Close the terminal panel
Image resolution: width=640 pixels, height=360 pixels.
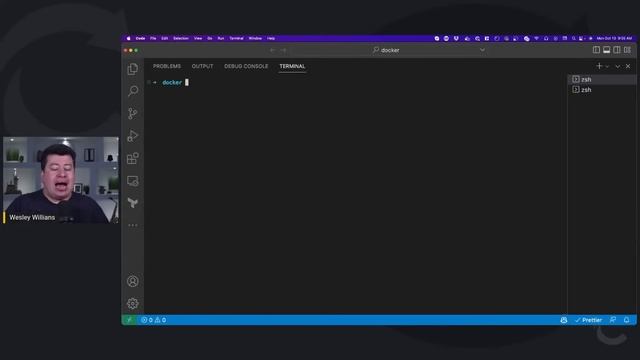[628, 66]
